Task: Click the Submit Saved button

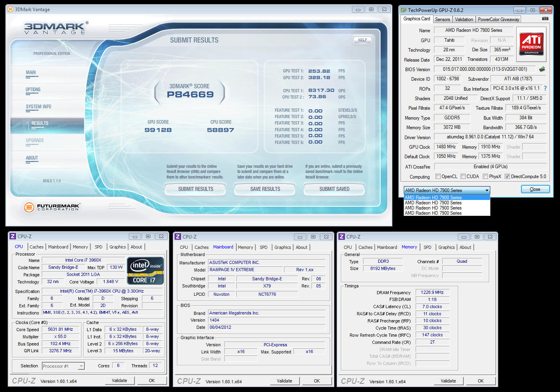Action: (x=334, y=189)
